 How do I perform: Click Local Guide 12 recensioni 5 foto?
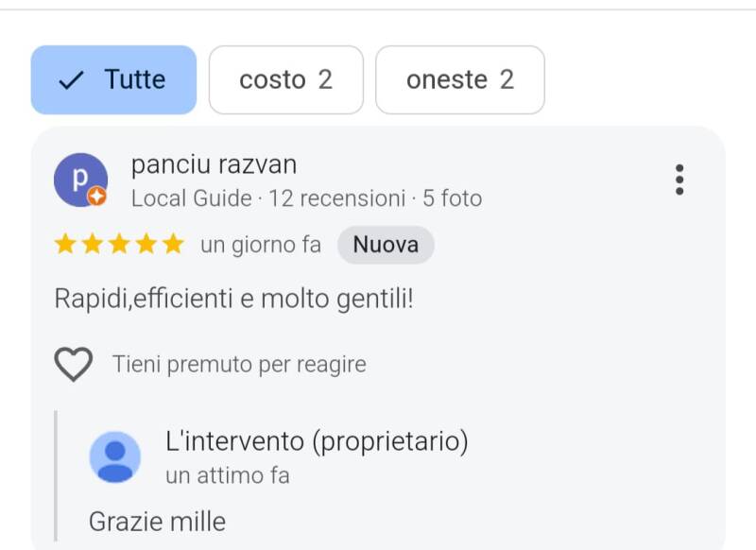tap(306, 198)
